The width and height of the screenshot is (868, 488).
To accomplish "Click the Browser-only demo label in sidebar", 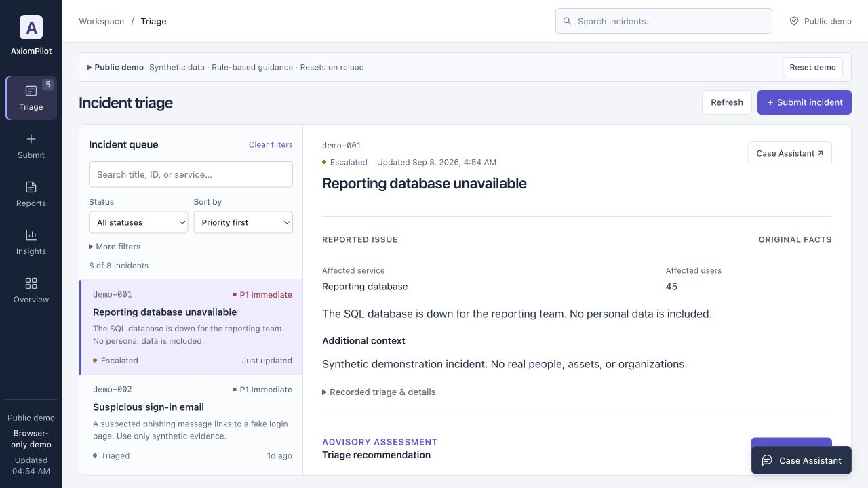I will 31,439.
